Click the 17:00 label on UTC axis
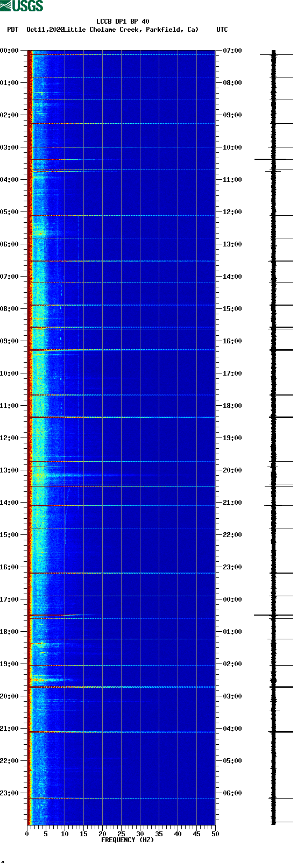Screen dimensions: 297x868 [x=232, y=373]
